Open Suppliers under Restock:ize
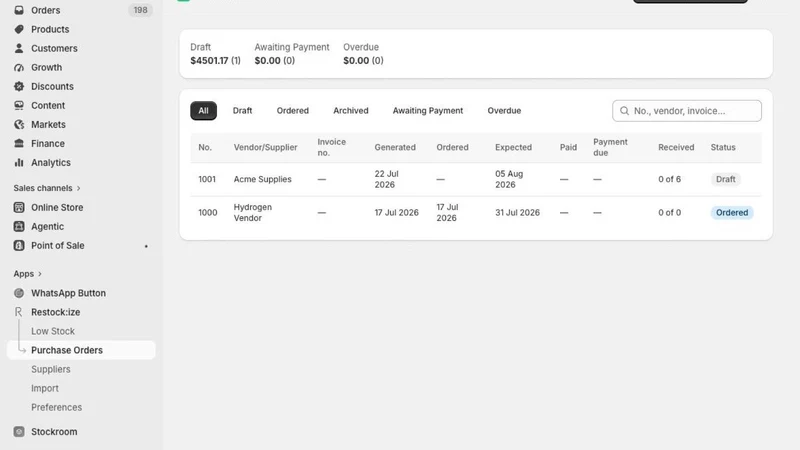This screenshot has width=800, height=450. (51, 369)
